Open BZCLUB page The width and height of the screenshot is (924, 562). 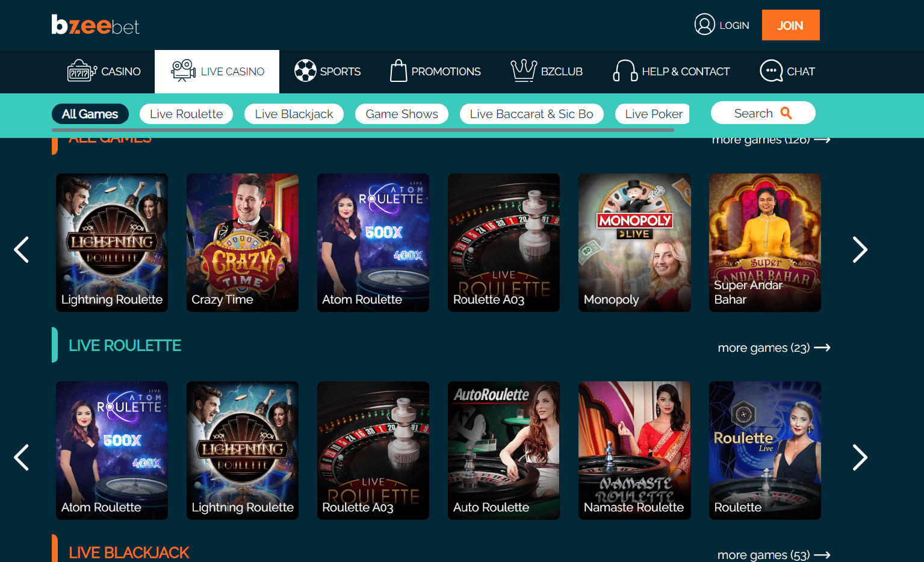pyautogui.click(x=547, y=71)
